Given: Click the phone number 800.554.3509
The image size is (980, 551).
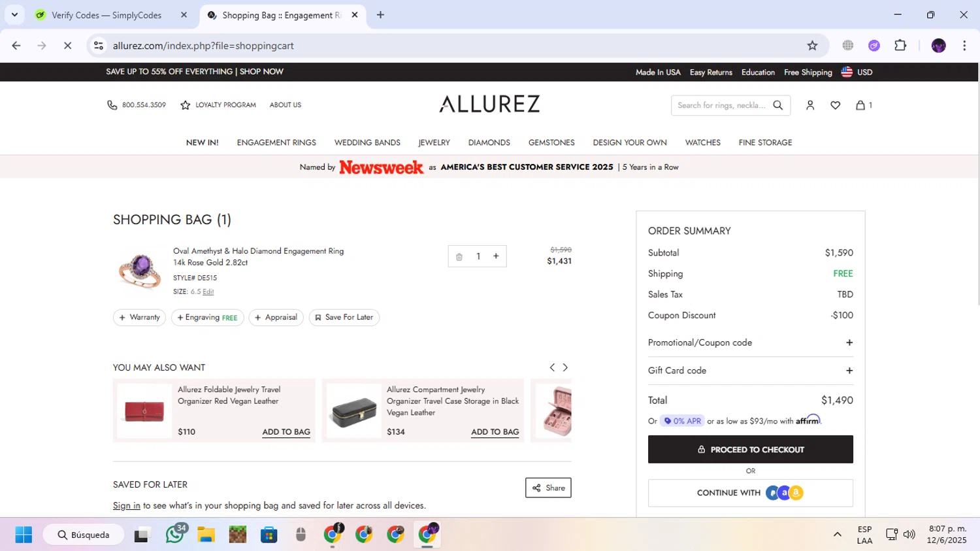Looking at the screenshot, I should (144, 105).
